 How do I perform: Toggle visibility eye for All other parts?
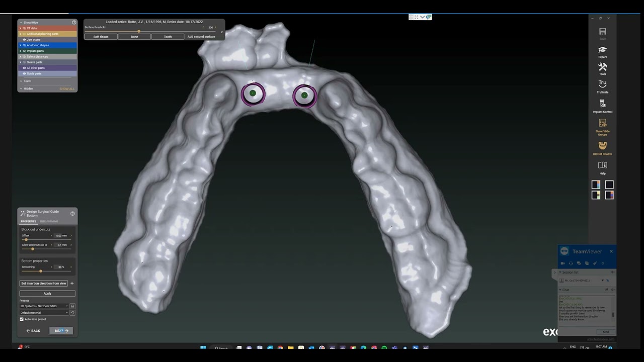coord(24,68)
